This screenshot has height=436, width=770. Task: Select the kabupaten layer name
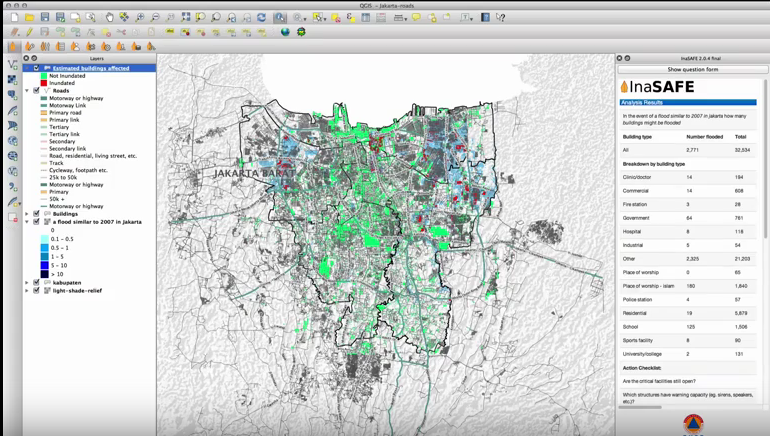click(67, 282)
